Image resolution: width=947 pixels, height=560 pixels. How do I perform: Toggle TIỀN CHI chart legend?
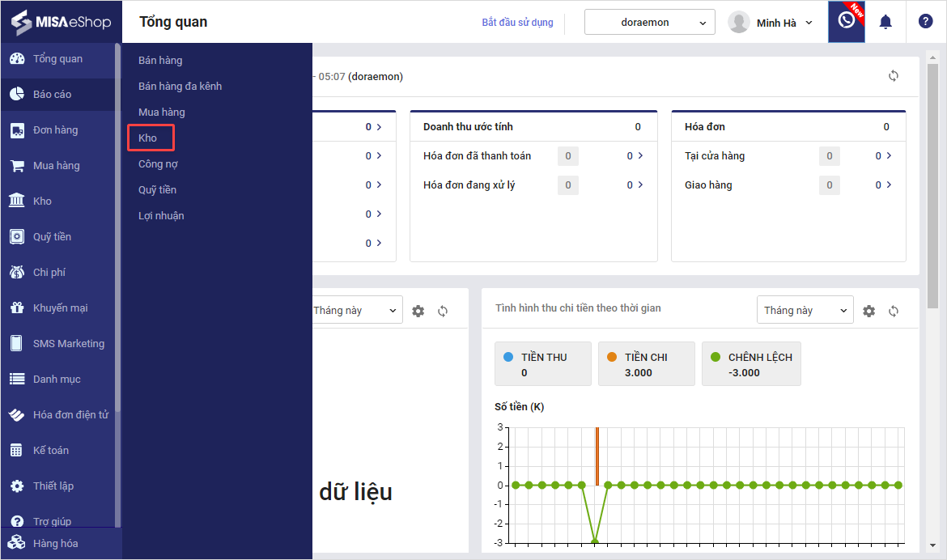coord(646,363)
